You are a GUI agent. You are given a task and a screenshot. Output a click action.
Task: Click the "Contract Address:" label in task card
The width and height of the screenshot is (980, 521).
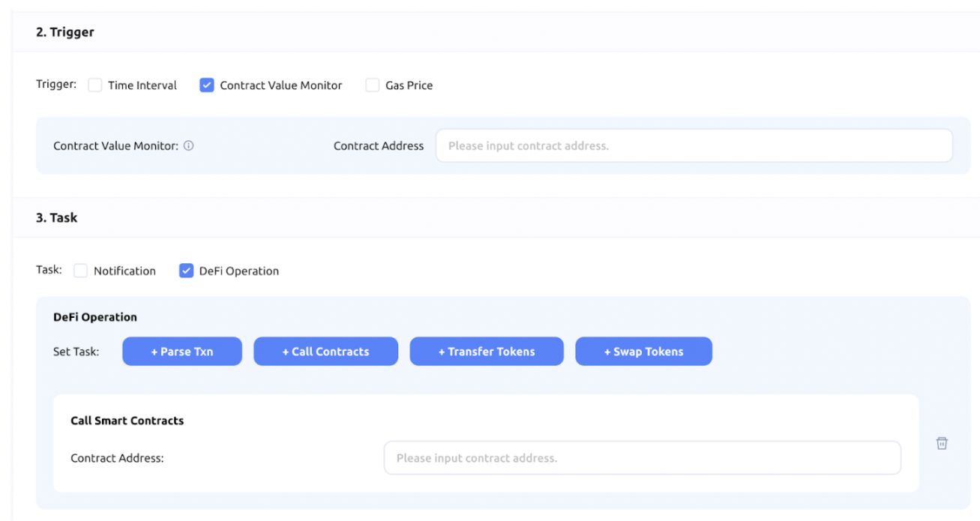(x=117, y=458)
